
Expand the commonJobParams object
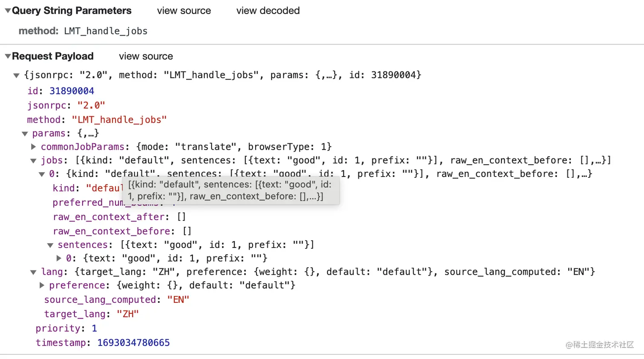click(x=34, y=146)
